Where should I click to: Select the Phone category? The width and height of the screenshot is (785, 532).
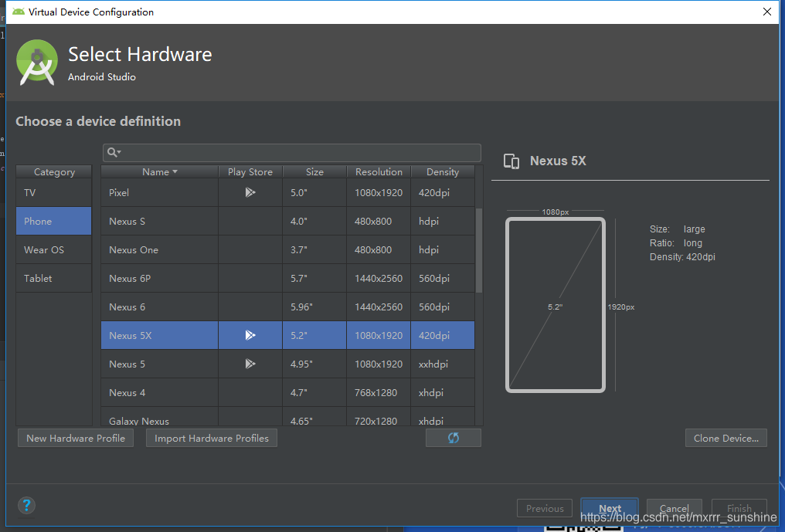[x=53, y=221]
